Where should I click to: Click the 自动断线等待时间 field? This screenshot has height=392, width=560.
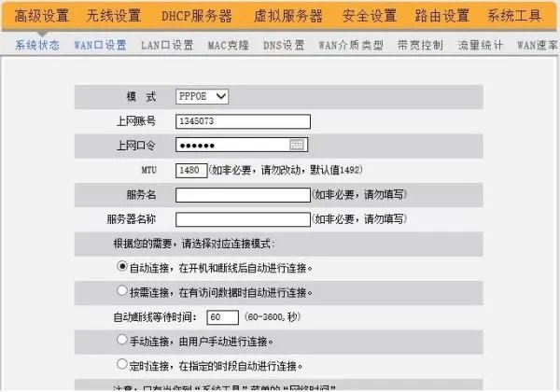tap(222, 317)
